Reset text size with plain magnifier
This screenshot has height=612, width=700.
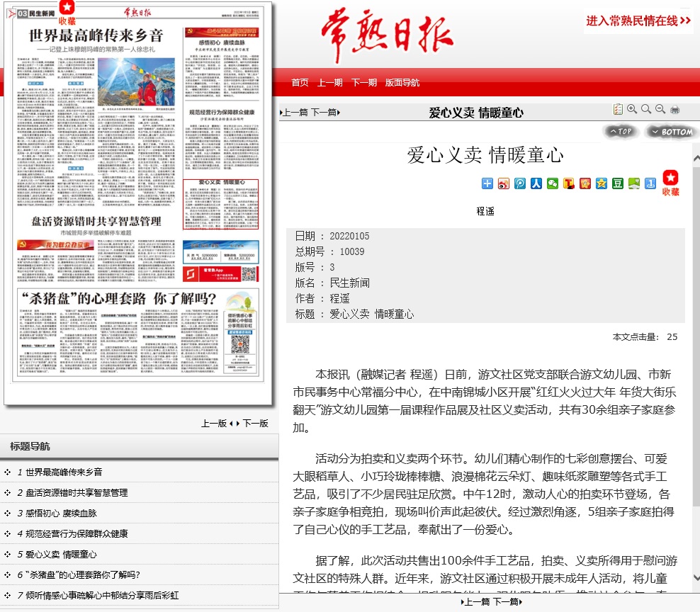tap(646, 109)
